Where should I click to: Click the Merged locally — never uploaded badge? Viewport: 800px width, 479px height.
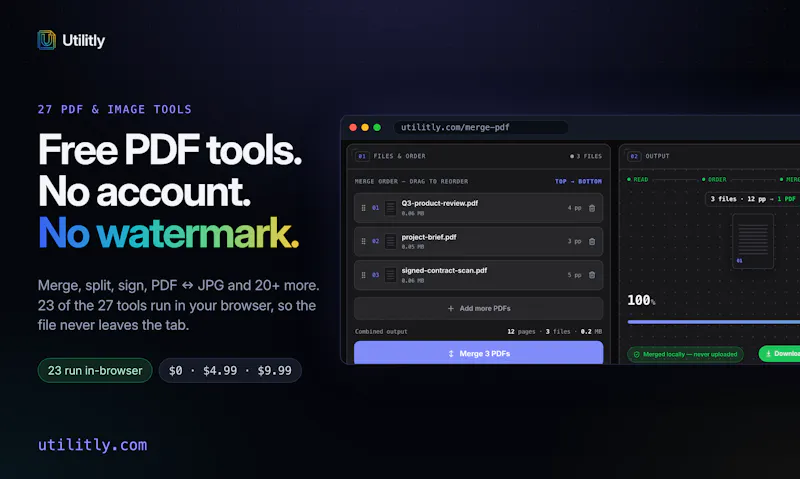click(685, 354)
